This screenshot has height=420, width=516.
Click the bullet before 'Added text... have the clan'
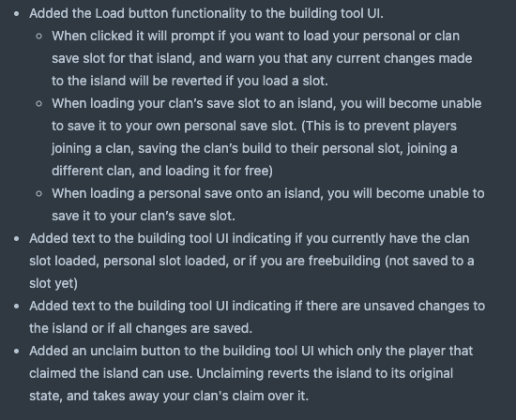point(17,239)
